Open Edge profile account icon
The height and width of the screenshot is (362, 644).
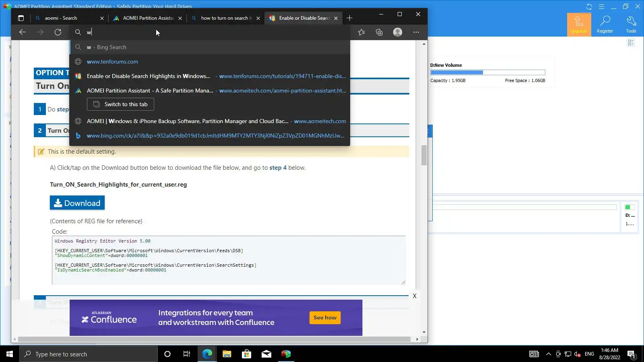click(398, 32)
